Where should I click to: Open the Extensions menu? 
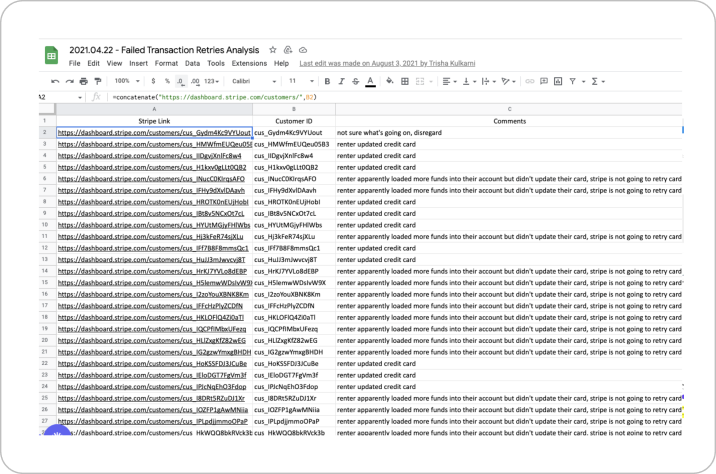tap(249, 63)
